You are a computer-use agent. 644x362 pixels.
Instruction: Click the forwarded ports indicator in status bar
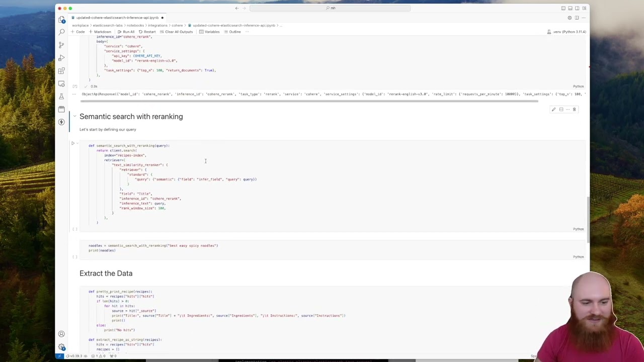(x=113, y=356)
